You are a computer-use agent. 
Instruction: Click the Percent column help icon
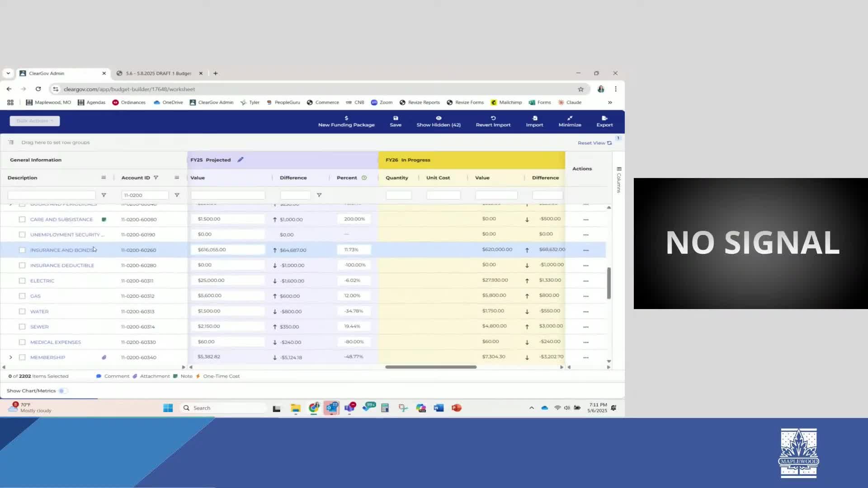pyautogui.click(x=364, y=178)
